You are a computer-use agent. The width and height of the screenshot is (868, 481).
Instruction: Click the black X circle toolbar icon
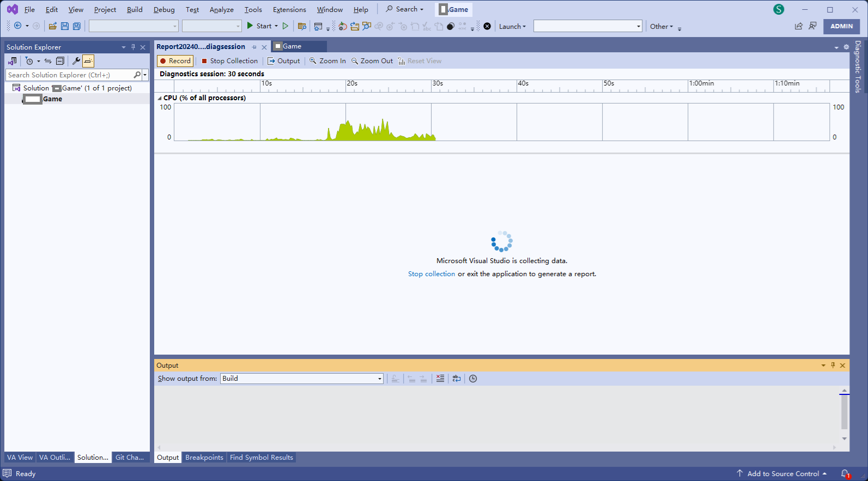point(487,26)
